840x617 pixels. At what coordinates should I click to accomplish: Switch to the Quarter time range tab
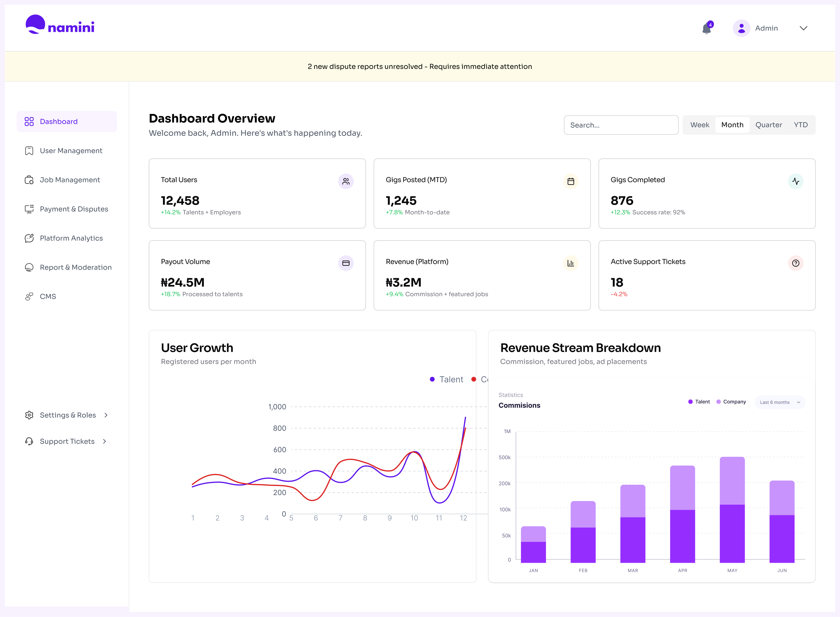click(768, 125)
